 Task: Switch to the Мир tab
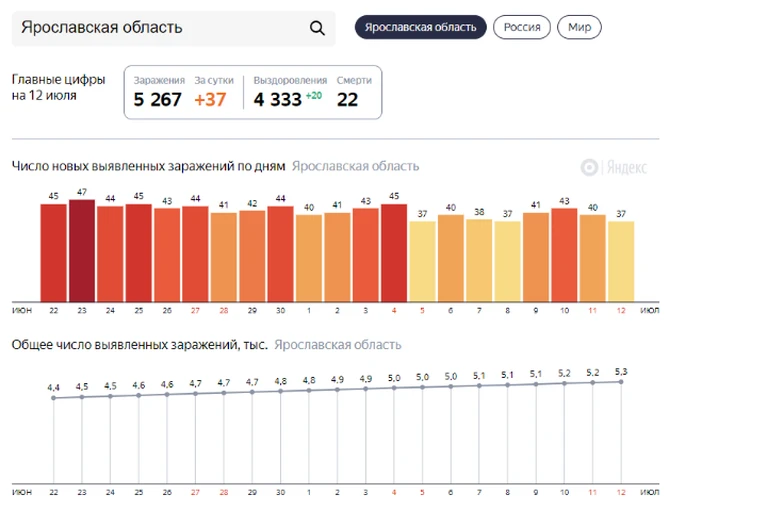579,27
